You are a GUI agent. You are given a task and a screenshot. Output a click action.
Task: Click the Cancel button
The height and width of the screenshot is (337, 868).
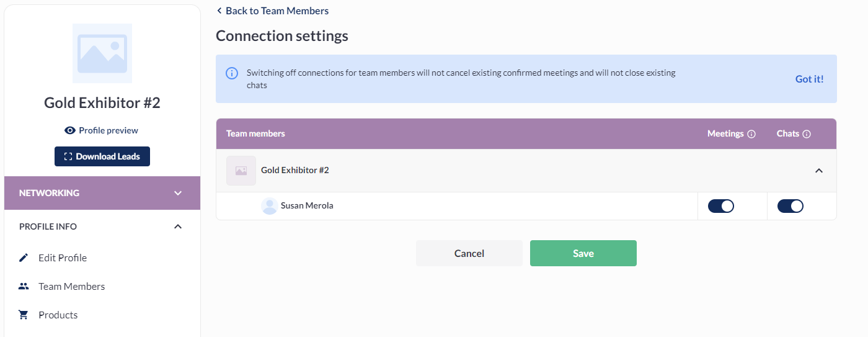coord(469,253)
